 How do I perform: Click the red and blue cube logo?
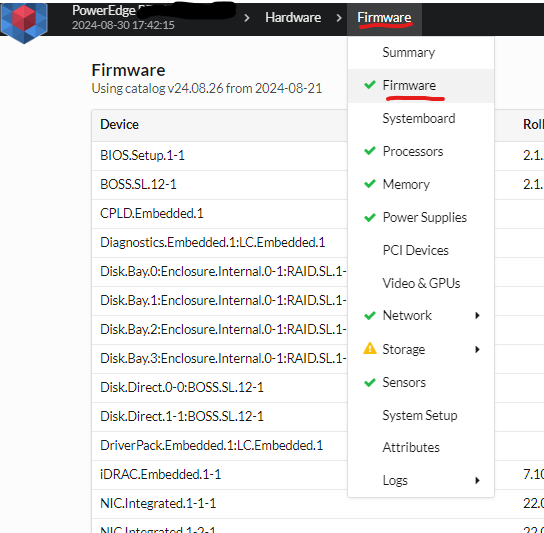click(24, 22)
